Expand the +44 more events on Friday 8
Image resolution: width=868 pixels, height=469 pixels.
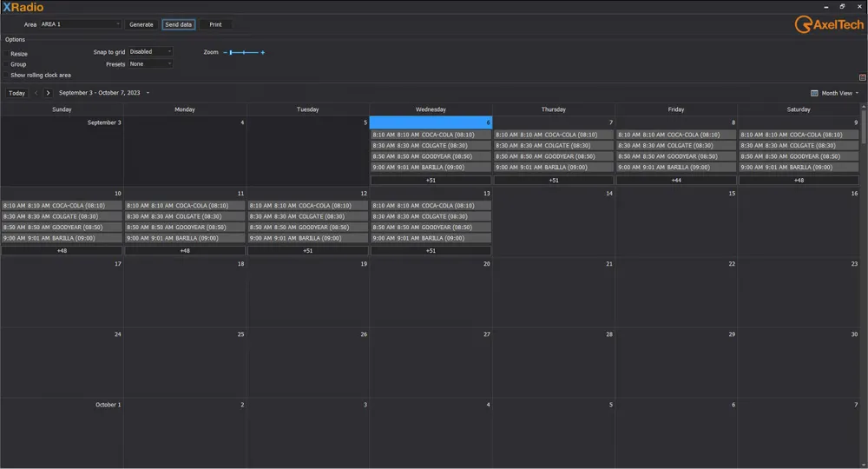[x=676, y=180]
